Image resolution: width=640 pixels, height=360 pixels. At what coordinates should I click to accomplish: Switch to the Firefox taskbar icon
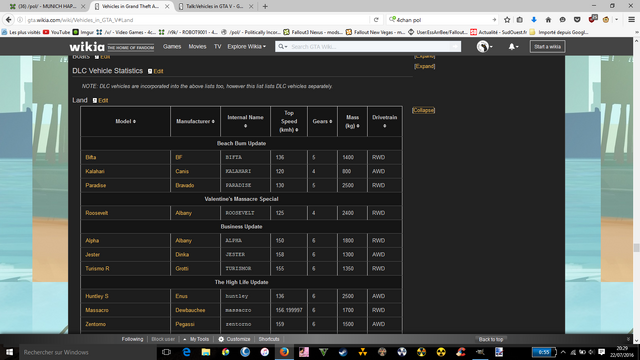click(284, 352)
